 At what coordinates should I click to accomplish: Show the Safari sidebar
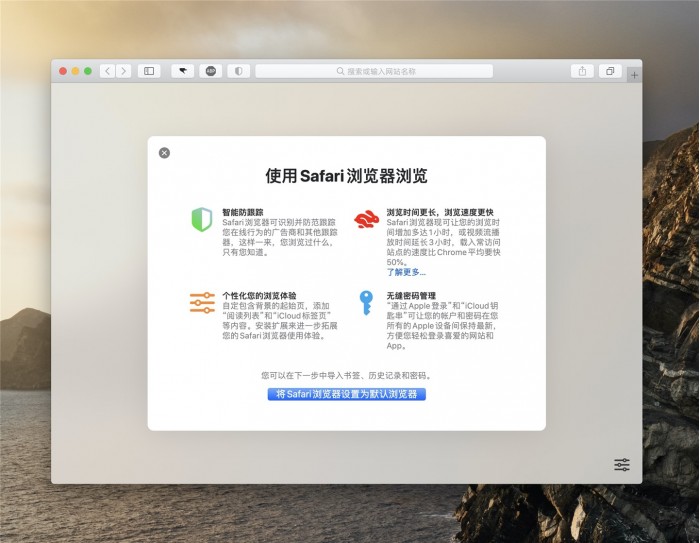pos(149,71)
